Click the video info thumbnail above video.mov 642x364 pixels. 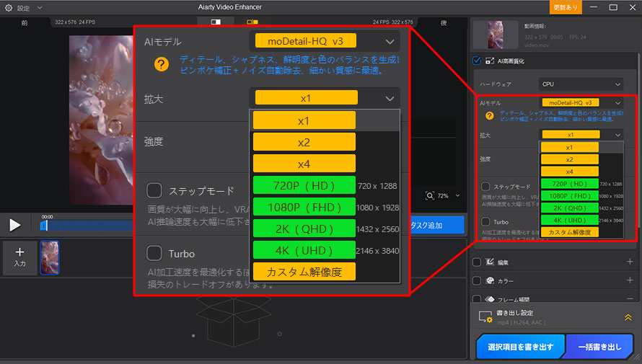pos(496,35)
